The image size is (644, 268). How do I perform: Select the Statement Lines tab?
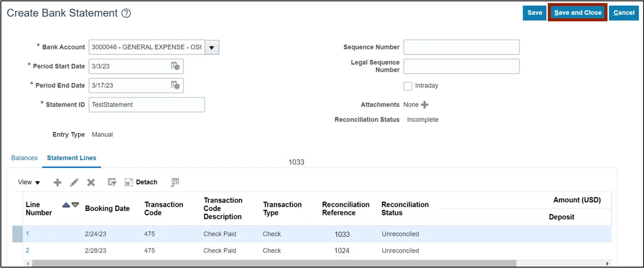[71, 158]
